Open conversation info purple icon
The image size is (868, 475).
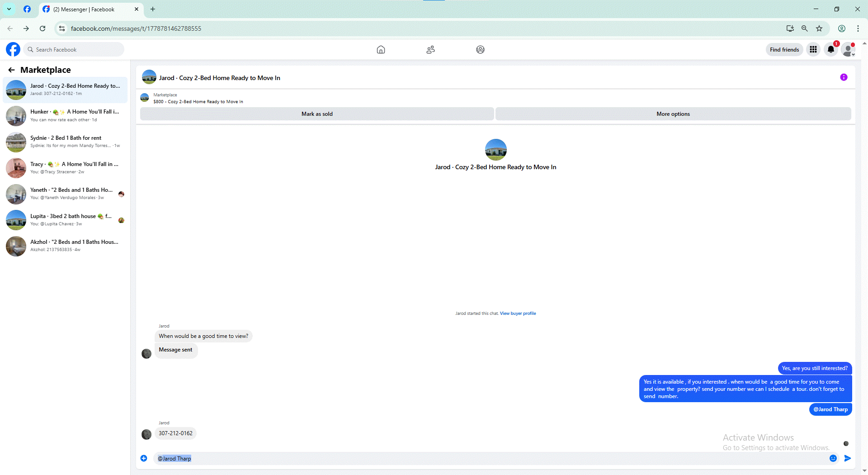[844, 77]
